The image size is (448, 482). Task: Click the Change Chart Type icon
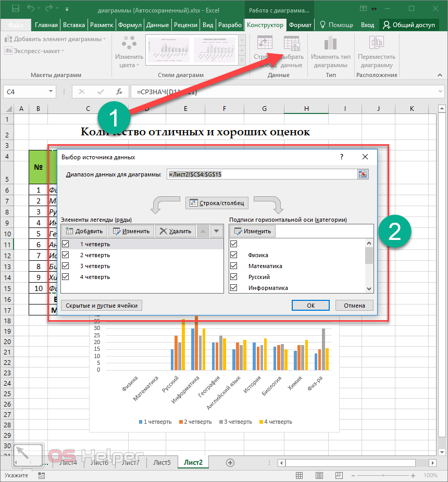(x=330, y=43)
